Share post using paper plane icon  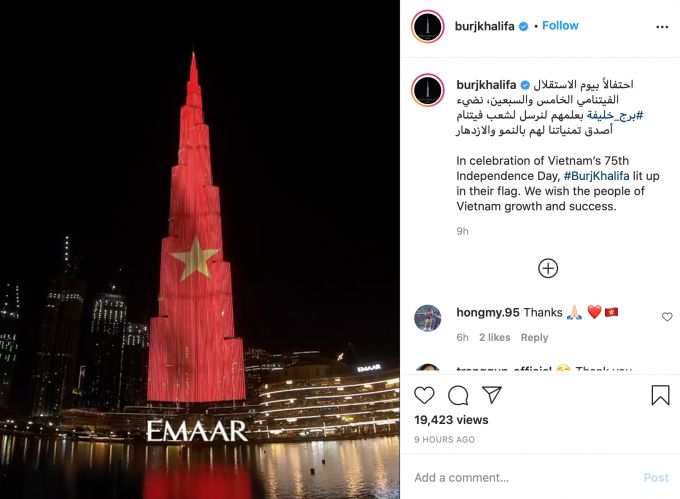pyautogui.click(x=492, y=395)
